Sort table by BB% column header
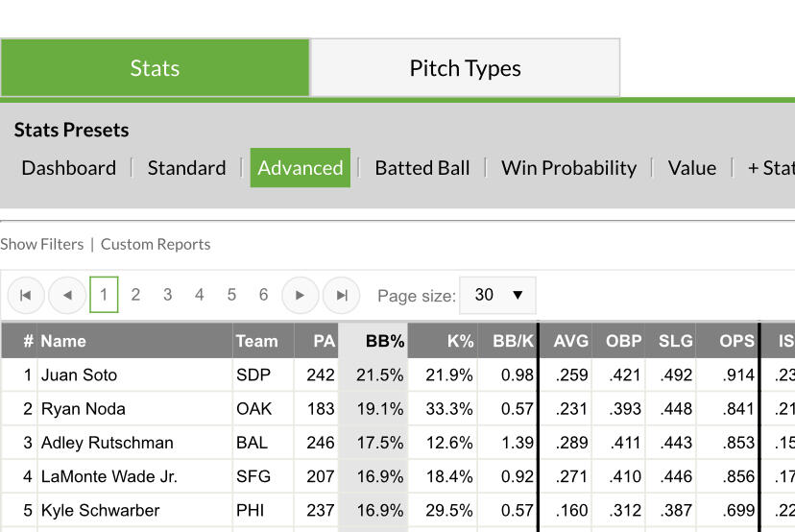This screenshot has width=795, height=532. [x=385, y=341]
